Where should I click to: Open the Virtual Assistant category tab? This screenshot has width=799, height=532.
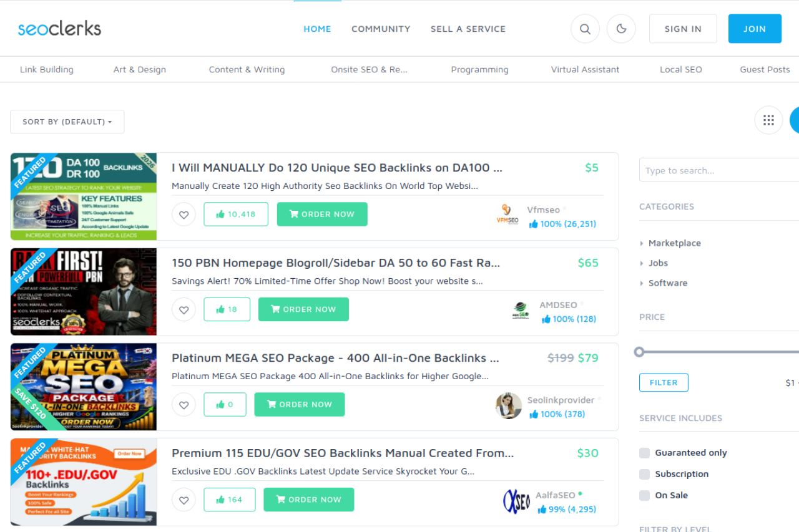(586, 70)
